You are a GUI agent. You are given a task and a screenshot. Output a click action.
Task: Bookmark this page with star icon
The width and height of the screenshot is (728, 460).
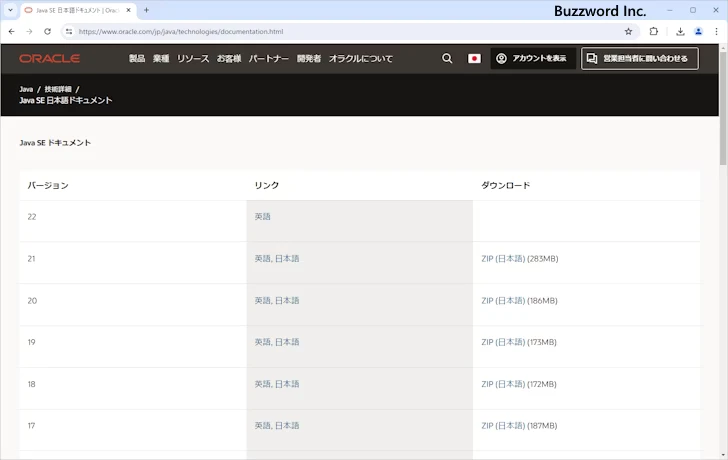(628, 32)
